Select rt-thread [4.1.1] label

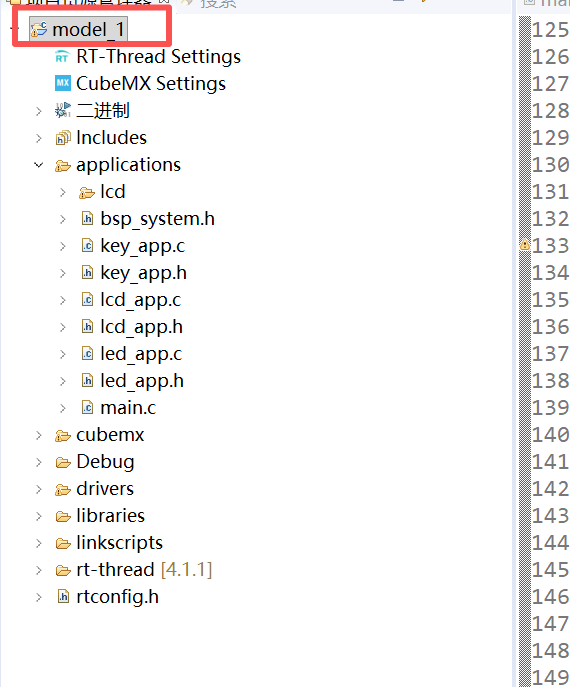(144, 570)
